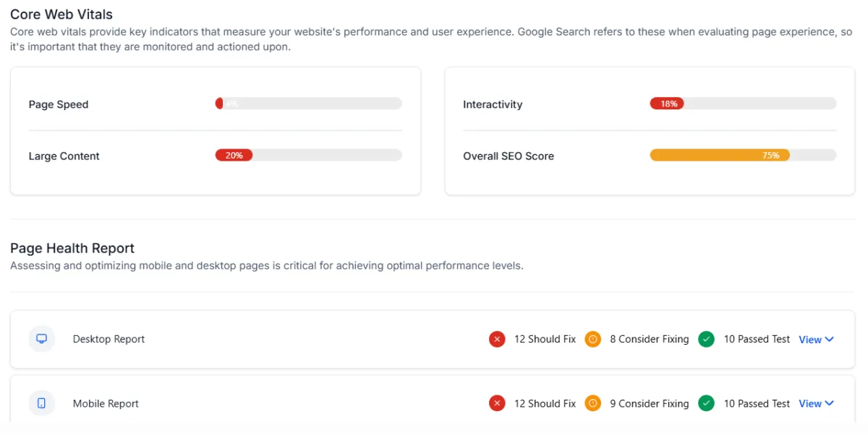The image size is (868, 433).
Task: Click green checkmark icon in Desktop Report row
Action: (707, 339)
